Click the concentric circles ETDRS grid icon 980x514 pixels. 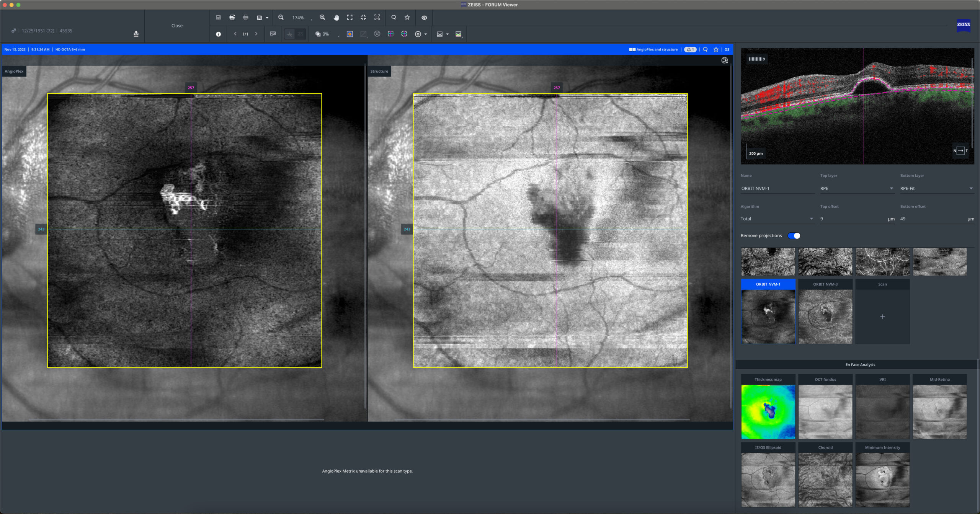(418, 34)
